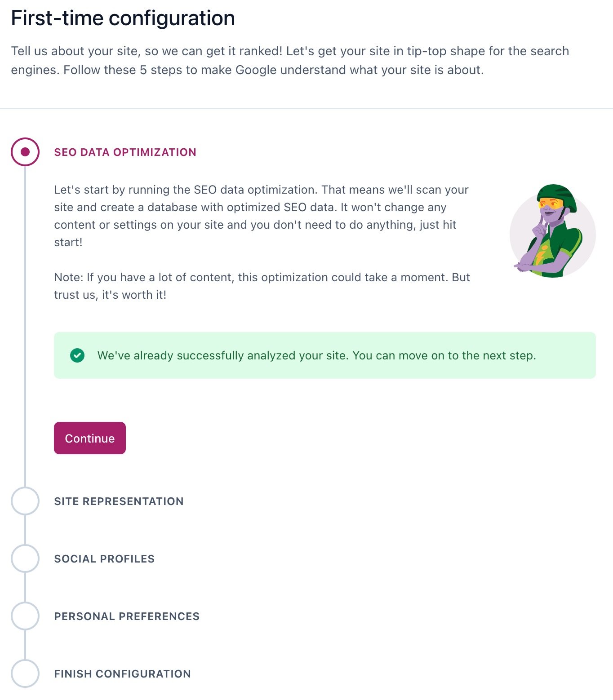Image resolution: width=613 pixels, height=700 pixels.
Task: Open the SEO DATA OPTIMIZATION step heading
Action: pos(125,152)
